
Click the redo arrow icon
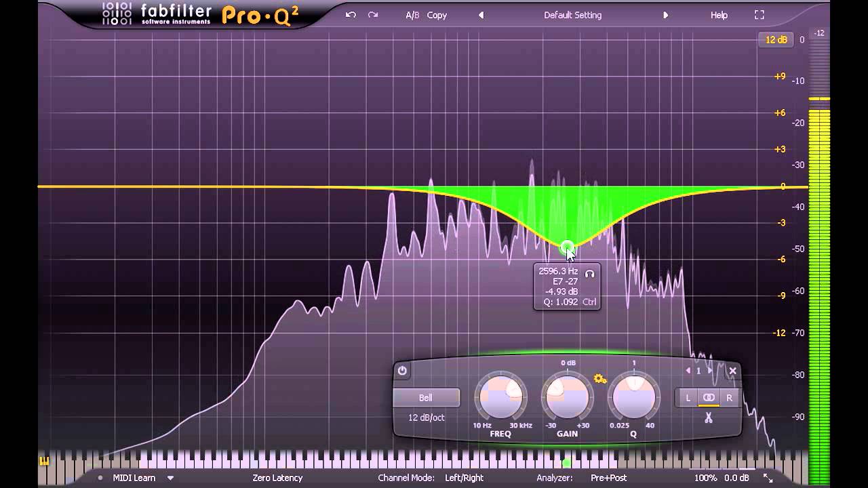pos(372,15)
